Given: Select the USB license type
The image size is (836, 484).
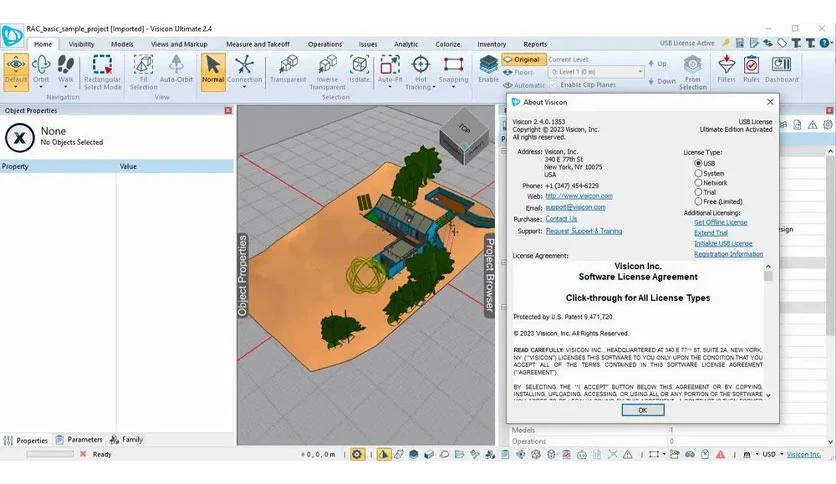Looking at the screenshot, I should pyautogui.click(x=698, y=163).
